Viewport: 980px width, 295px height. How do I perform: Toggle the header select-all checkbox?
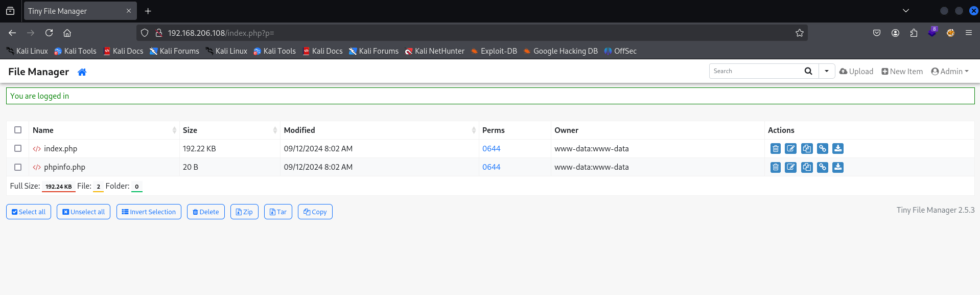18,130
